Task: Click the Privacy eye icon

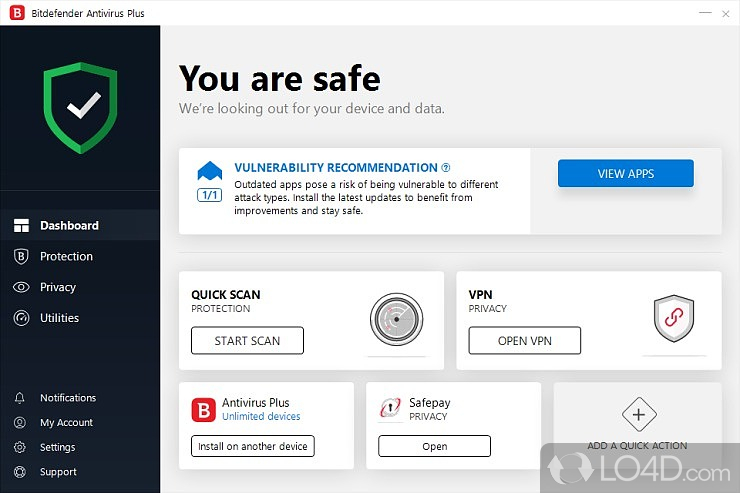Action: pos(21,287)
